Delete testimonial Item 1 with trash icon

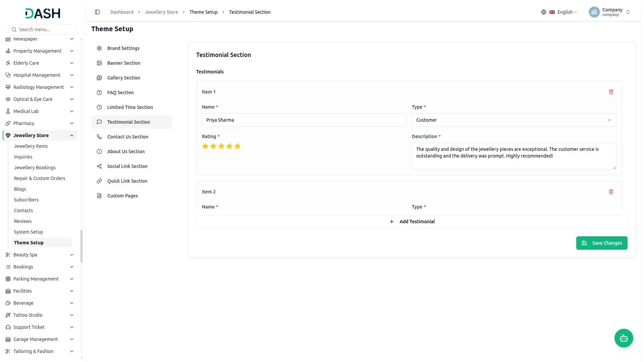pos(611,92)
